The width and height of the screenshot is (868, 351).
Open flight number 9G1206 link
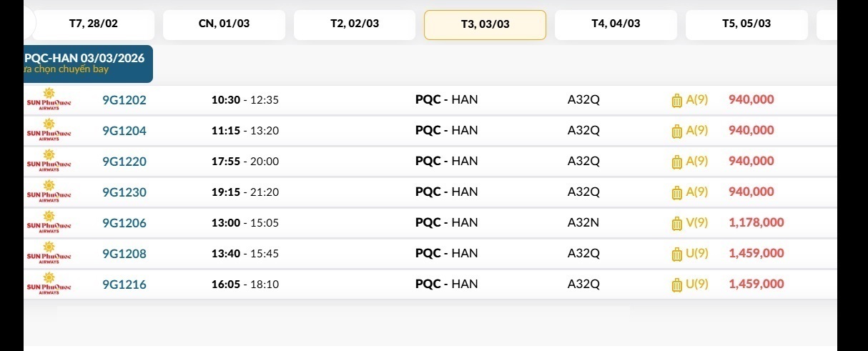point(124,223)
